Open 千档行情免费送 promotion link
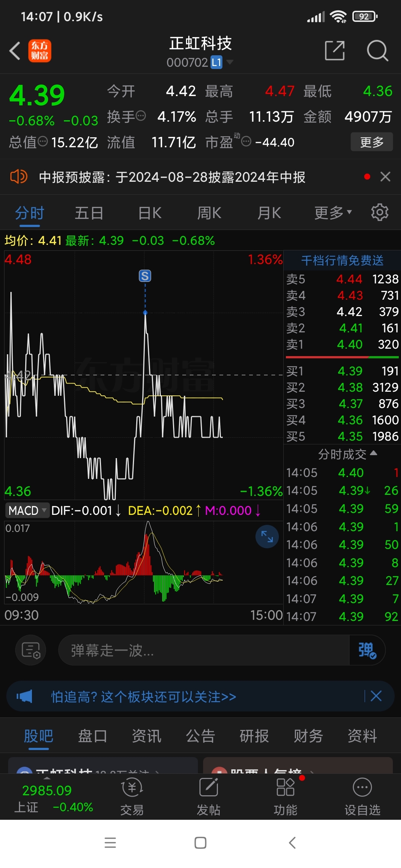401x868 pixels. (x=342, y=260)
